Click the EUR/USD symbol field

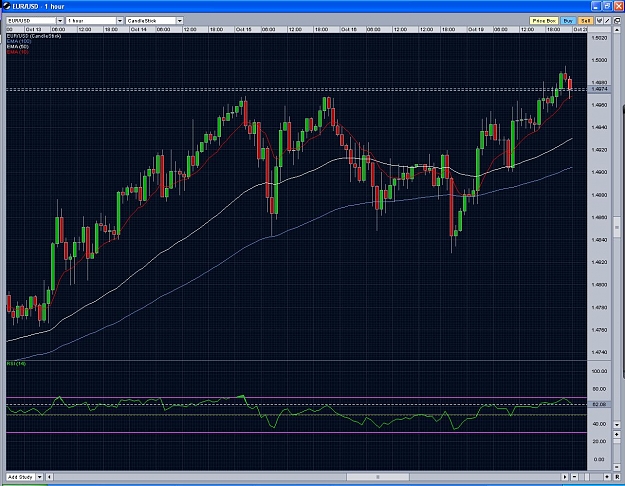pos(31,21)
